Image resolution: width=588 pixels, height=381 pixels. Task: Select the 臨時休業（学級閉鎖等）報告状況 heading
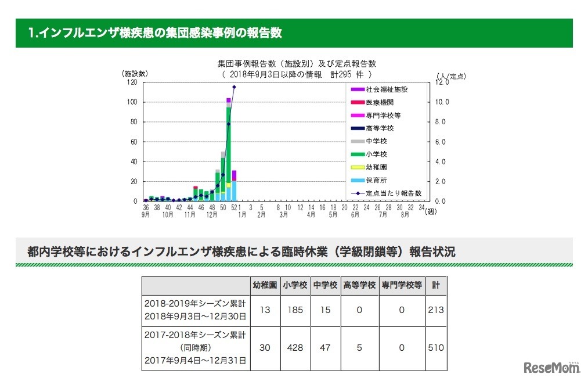[243, 251]
